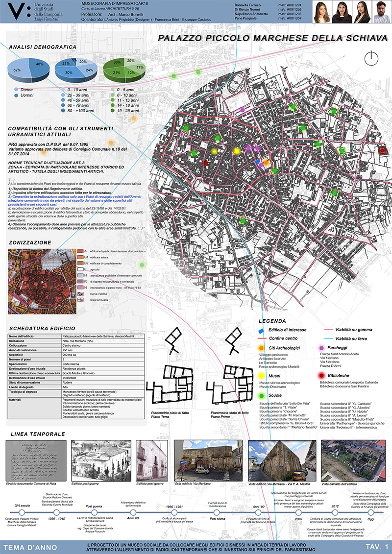Click the north arrow compass symbol
The width and height of the screenshot is (392, 554).
click(x=371, y=58)
